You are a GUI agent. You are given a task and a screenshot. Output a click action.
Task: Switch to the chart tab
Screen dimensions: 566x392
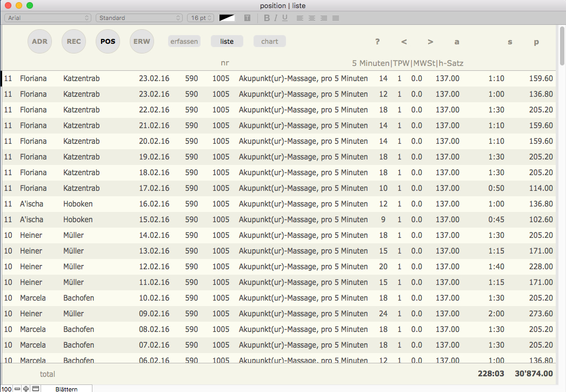tap(269, 42)
